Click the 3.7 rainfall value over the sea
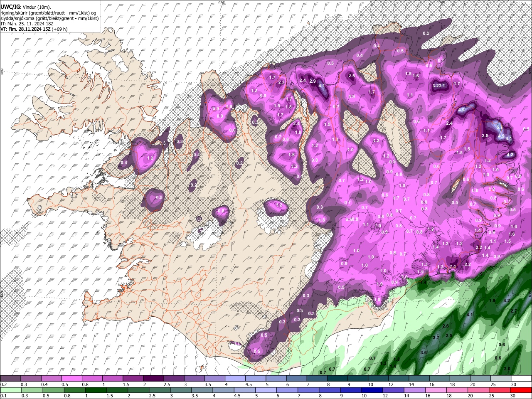 [x=436, y=337]
